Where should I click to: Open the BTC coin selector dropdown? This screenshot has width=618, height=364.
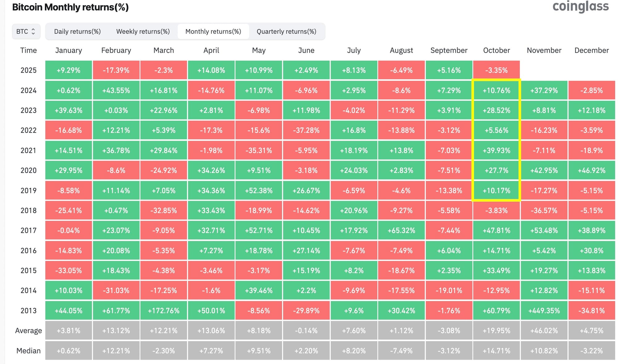click(26, 31)
